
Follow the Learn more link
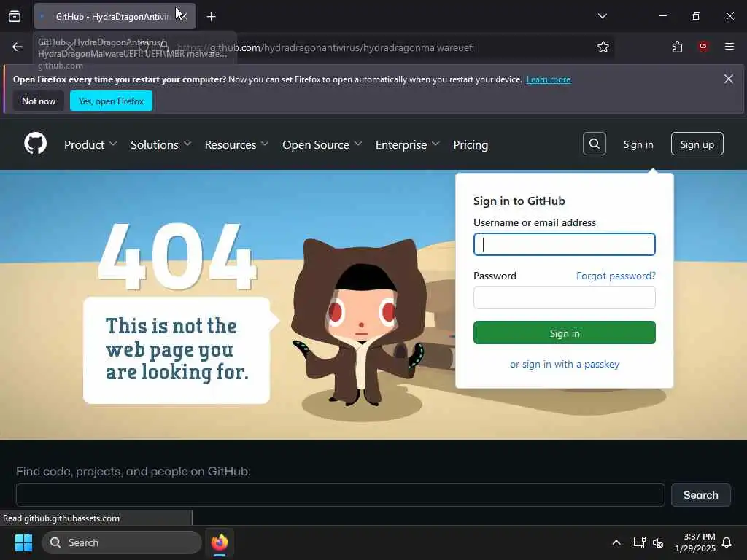(549, 79)
